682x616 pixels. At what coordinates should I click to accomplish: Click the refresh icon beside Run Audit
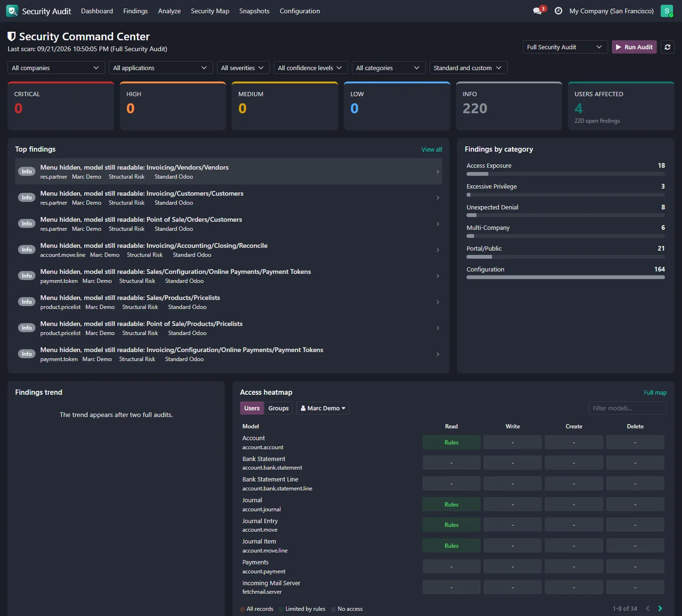[667, 47]
